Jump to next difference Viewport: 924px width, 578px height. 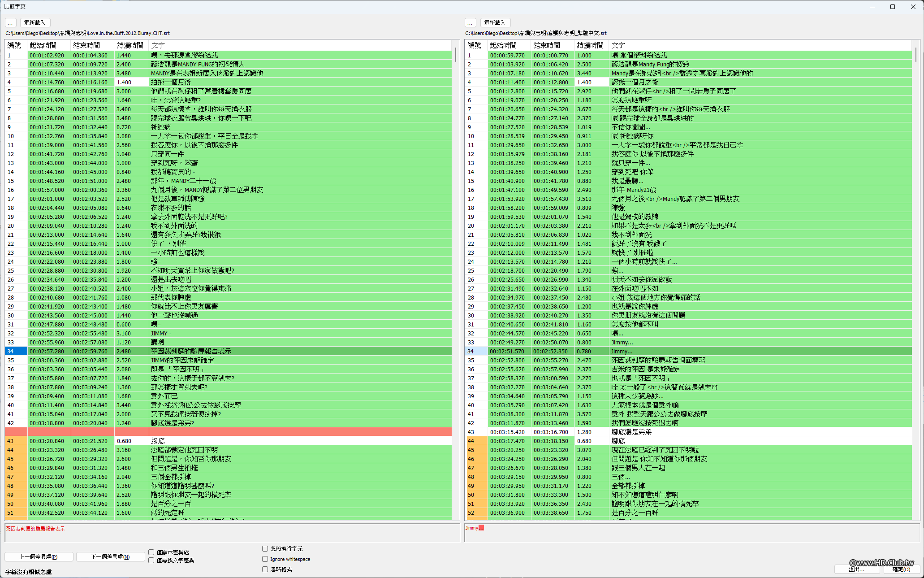click(110, 556)
